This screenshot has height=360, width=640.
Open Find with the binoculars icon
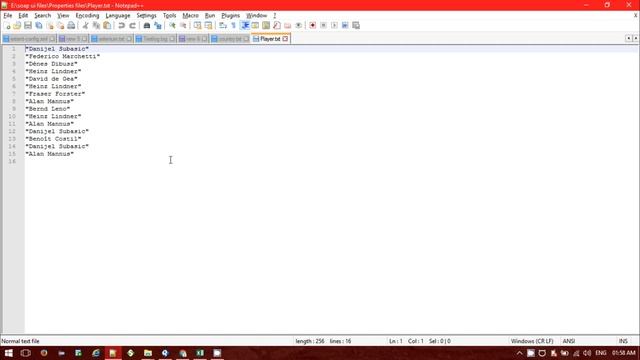(x=147, y=25)
